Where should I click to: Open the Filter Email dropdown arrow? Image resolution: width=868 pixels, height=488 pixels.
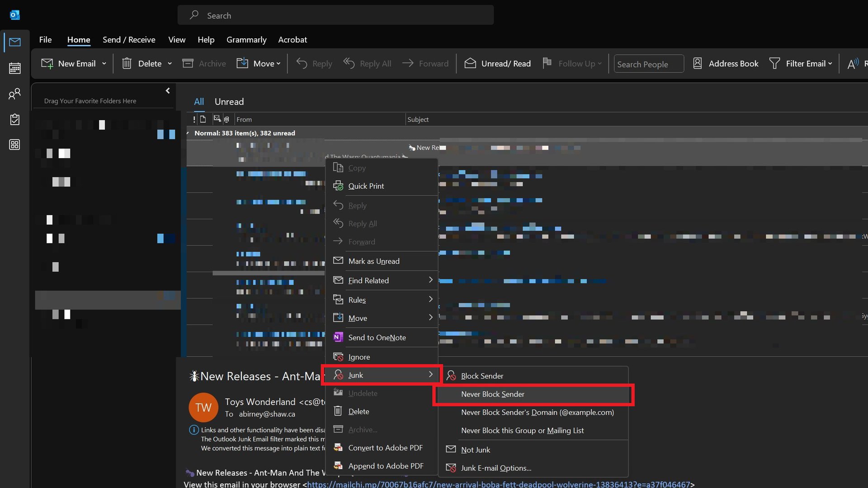(830, 64)
